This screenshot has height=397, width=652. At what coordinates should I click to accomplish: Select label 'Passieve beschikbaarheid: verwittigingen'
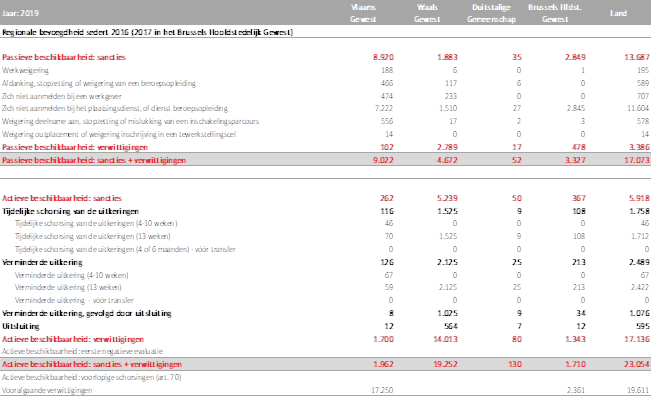point(75,147)
